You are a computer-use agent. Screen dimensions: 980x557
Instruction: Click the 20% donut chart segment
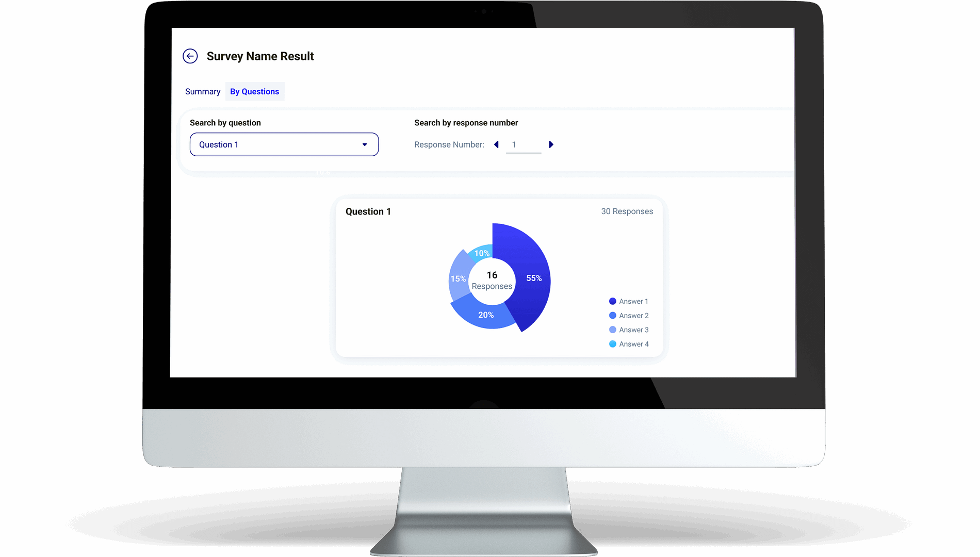[x=485, y=315]
